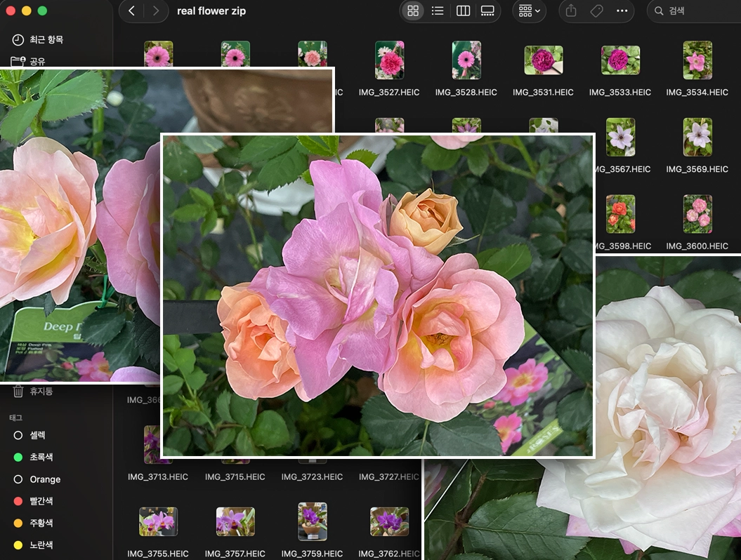Select the front preview of the pink rose cluster

[x=378, y=295]
